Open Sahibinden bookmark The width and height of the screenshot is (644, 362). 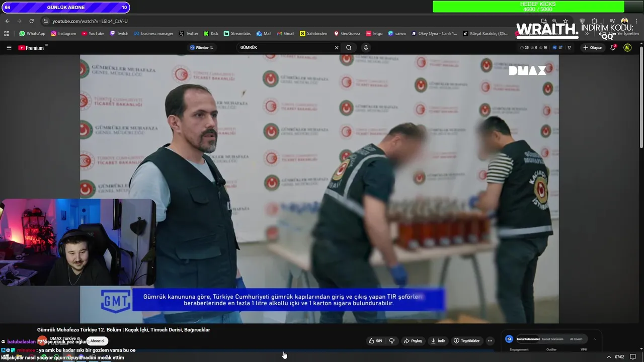[x=313, y=34]
